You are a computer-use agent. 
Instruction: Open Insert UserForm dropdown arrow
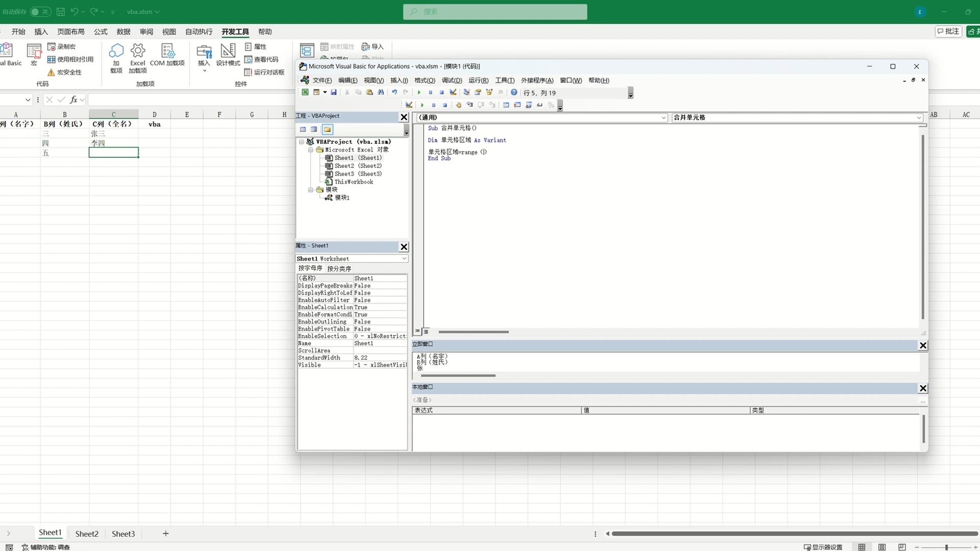coord(325,92)
